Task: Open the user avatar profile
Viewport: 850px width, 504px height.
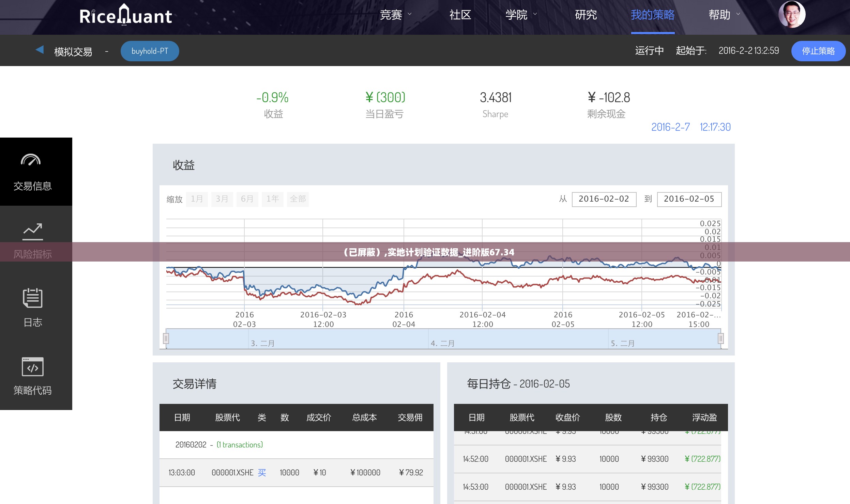Action: (x=791, y=14)
